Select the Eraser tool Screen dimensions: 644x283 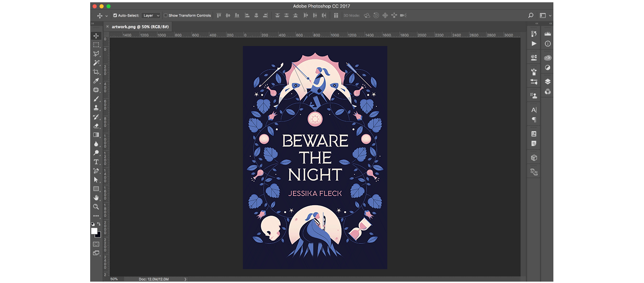[x=96, y=126]
